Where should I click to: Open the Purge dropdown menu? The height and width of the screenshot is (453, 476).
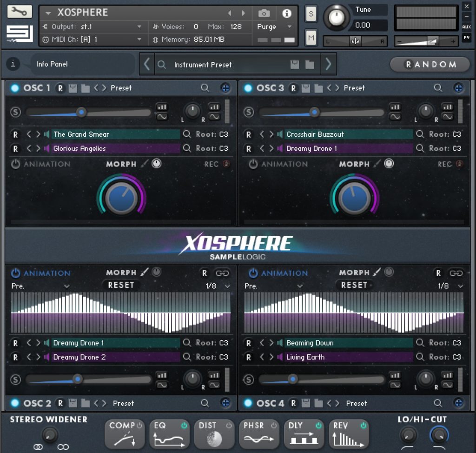(289, 27)
